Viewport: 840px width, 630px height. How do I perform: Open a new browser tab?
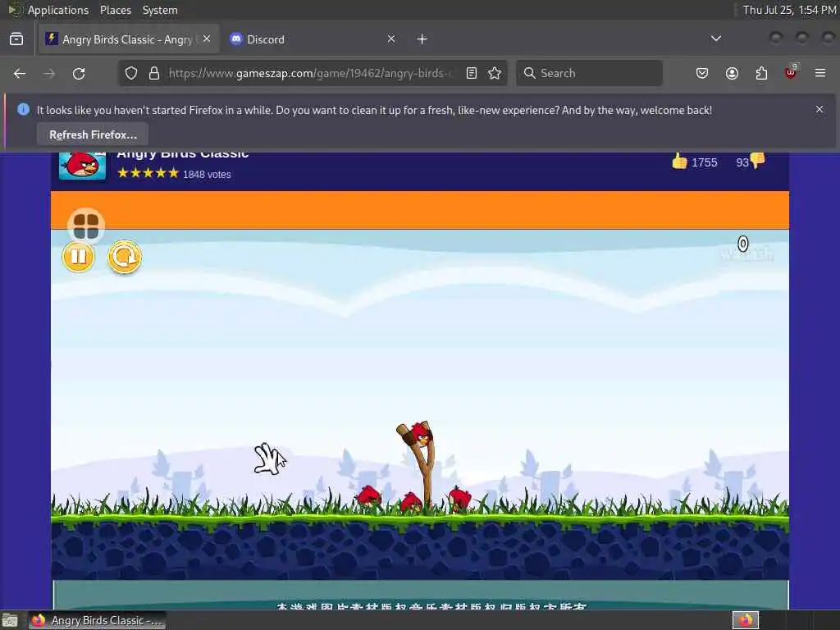click(422, 39)
